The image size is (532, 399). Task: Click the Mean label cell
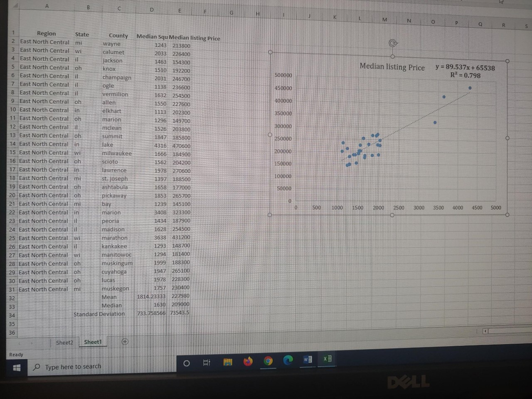tap(109, 297)
